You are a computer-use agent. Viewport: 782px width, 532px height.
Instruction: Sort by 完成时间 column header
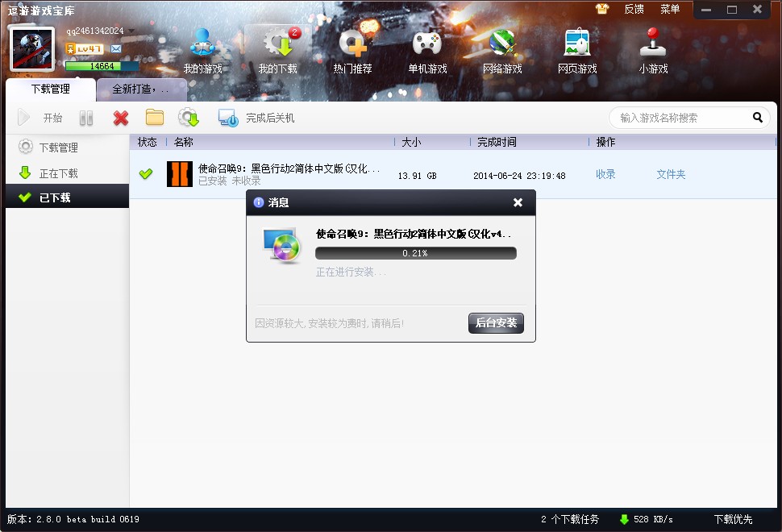497,142
